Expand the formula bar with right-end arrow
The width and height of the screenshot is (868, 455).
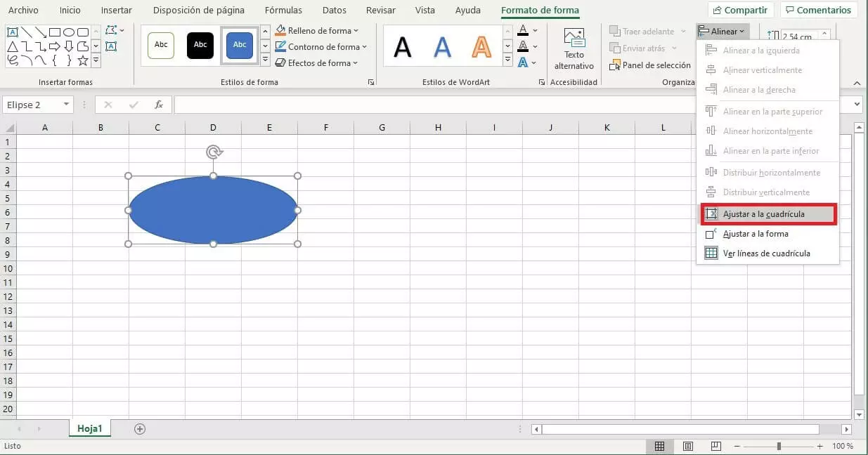[x=857, y=105]
